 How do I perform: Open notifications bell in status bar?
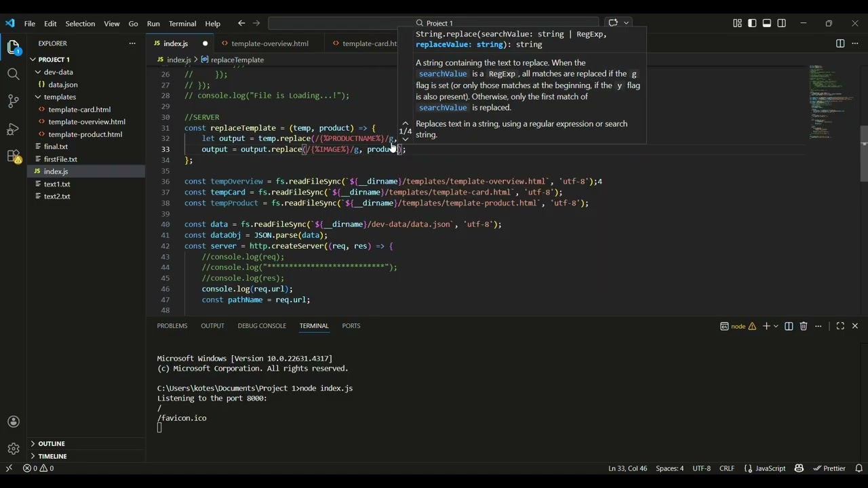click(x=859, y=468)
